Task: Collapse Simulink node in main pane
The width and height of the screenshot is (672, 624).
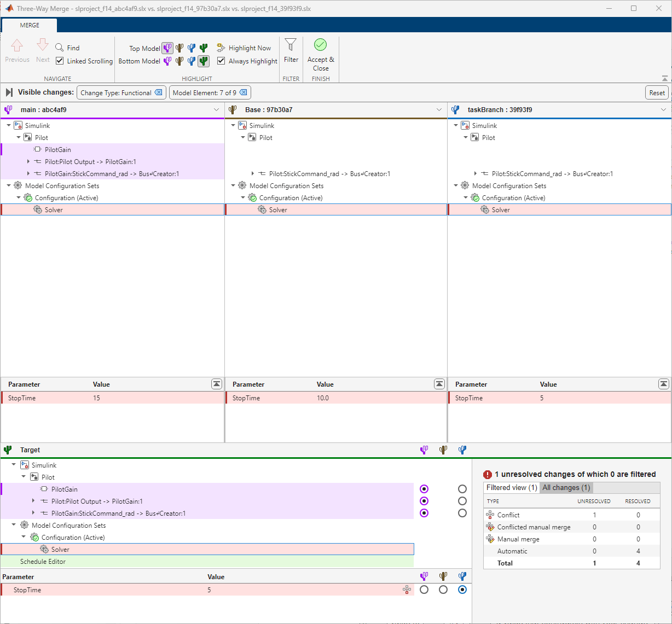Action: coord(9,126)
